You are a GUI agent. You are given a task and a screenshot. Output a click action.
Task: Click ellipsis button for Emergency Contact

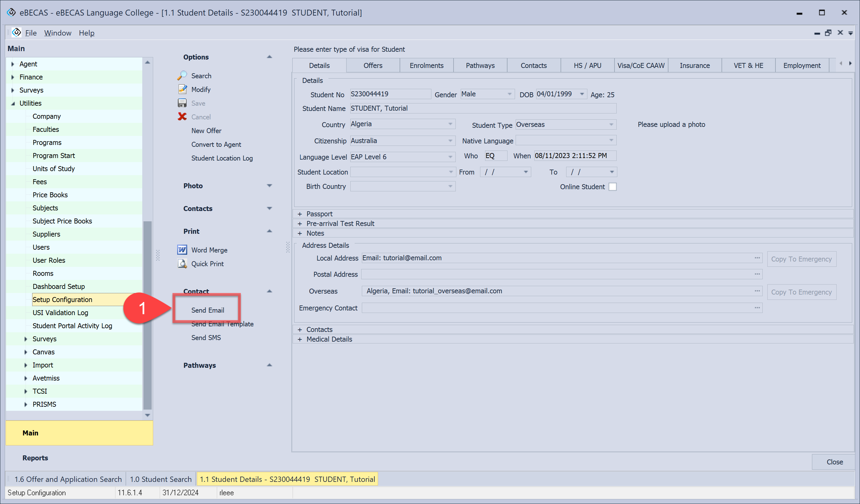(x=757, y=308)
